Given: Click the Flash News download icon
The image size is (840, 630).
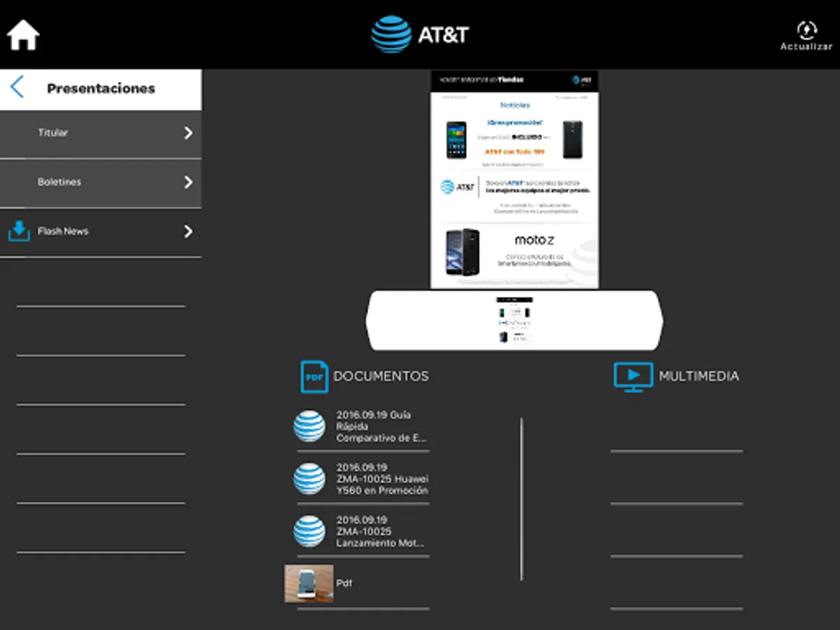Looking at the screenshot, I should tap(19, 231).
